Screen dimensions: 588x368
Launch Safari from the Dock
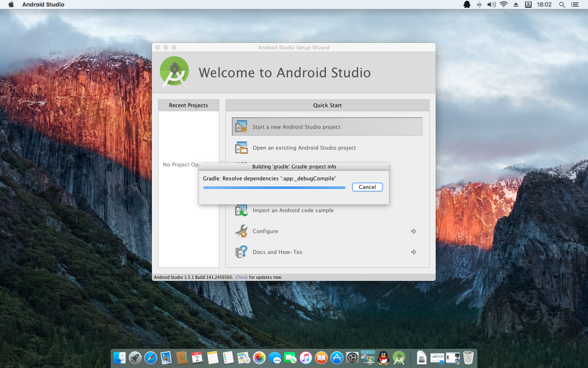click(x=151, y=358)
